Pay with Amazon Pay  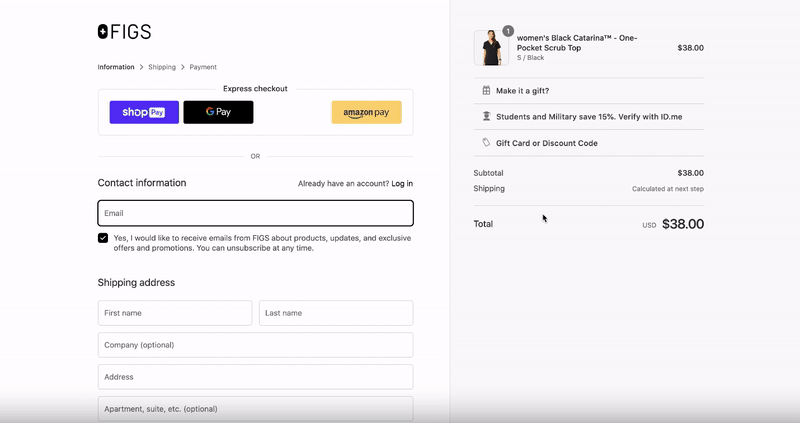tap(366, 112)
